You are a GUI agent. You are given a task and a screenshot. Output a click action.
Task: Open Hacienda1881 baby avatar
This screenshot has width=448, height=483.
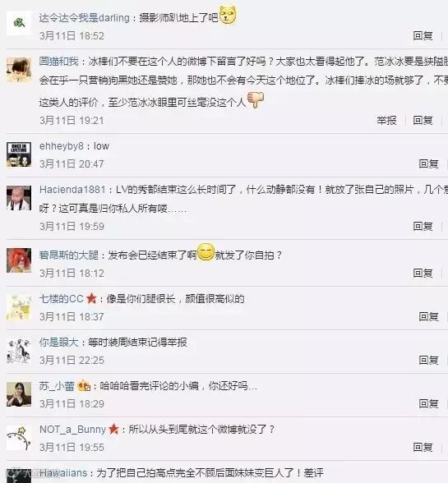tap(19, 198)
